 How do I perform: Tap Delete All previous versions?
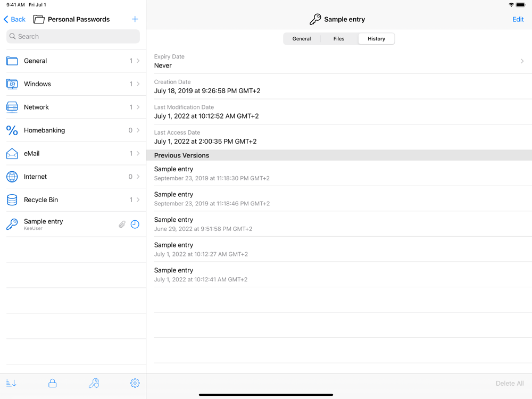pos(510,384)
